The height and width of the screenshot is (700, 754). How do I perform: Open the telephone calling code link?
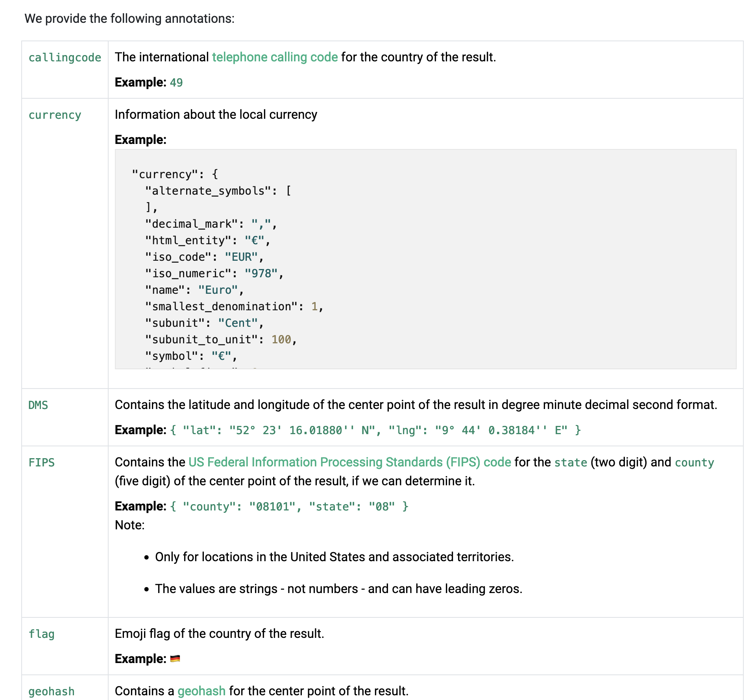pyautogui.click(x=275, y=57)
